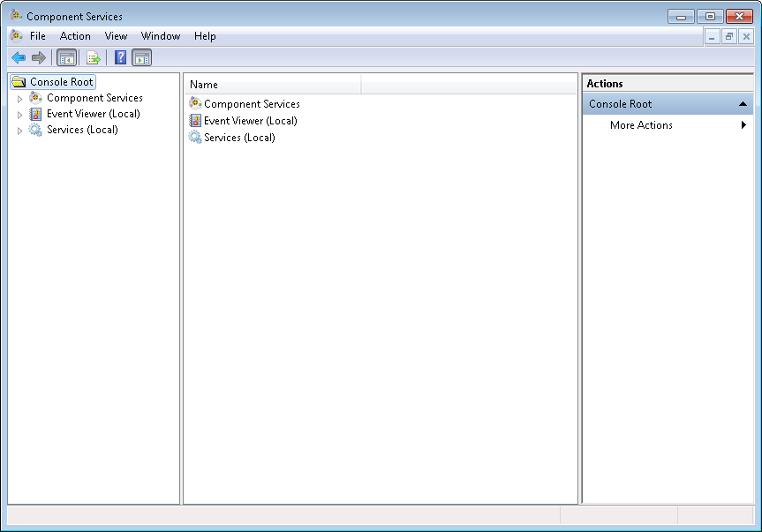Screen dimensions: 762x532
Task: Open the Window menu
Action: pos(161,36)
